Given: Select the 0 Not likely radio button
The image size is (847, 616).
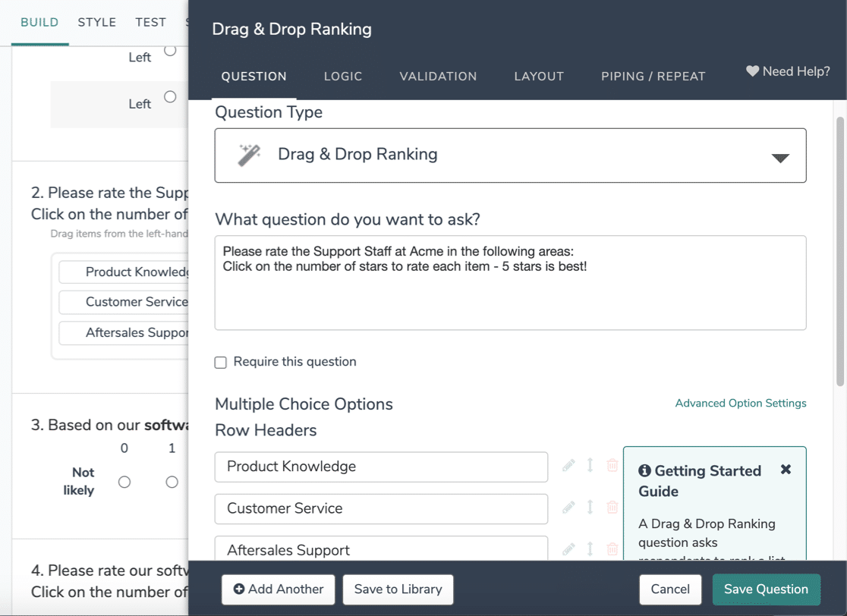Looking at the screenshot, I should 124,482.
